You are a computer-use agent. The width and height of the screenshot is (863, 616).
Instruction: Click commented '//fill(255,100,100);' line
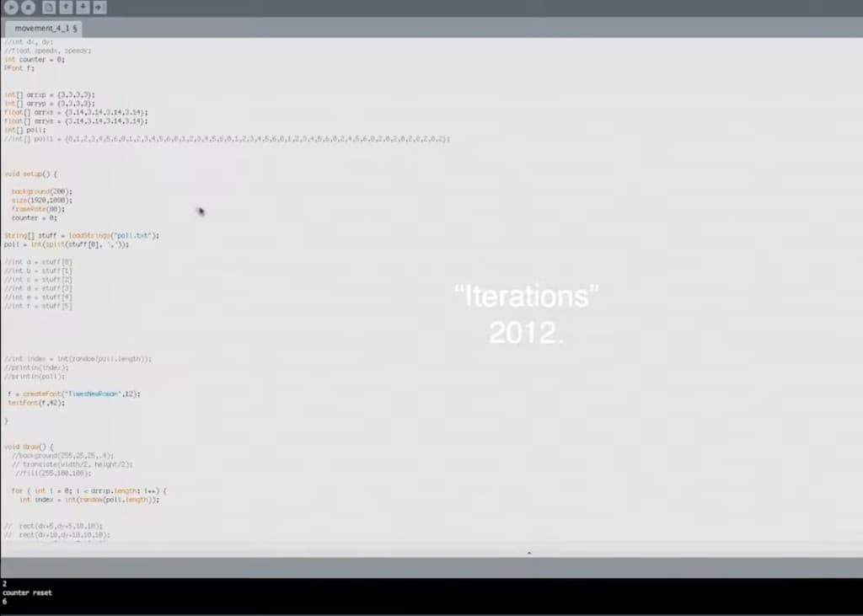(x=53, y=474)
